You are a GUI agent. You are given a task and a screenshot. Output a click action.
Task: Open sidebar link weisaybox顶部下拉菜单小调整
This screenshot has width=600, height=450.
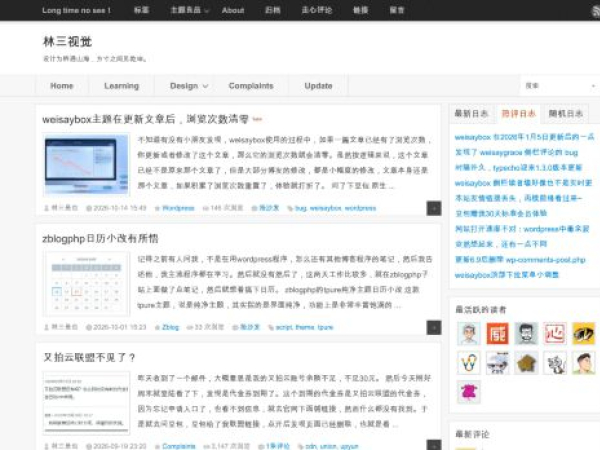[507, 275]
